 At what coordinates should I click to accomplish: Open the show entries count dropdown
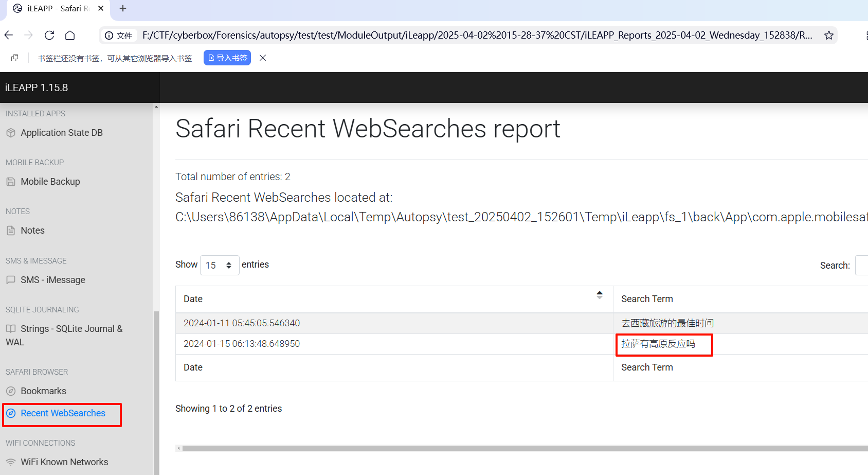point(220,265)
